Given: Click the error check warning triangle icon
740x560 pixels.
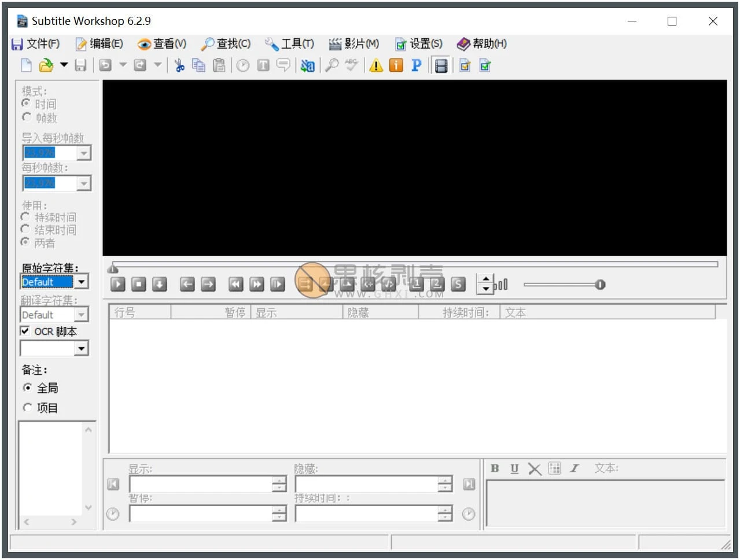Looking at the screenshot, I should pyautogui.click(x=375, y=65).
